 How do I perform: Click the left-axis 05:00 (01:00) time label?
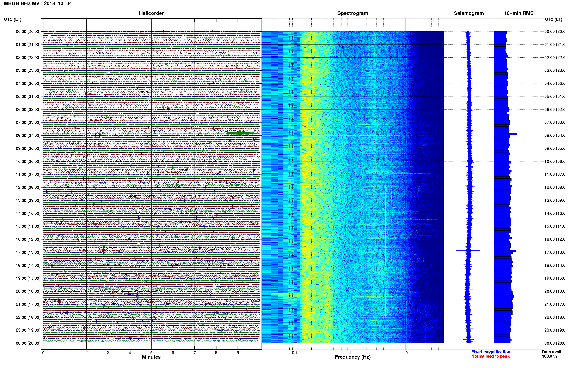pyautogui.click(x=28, y=97)
